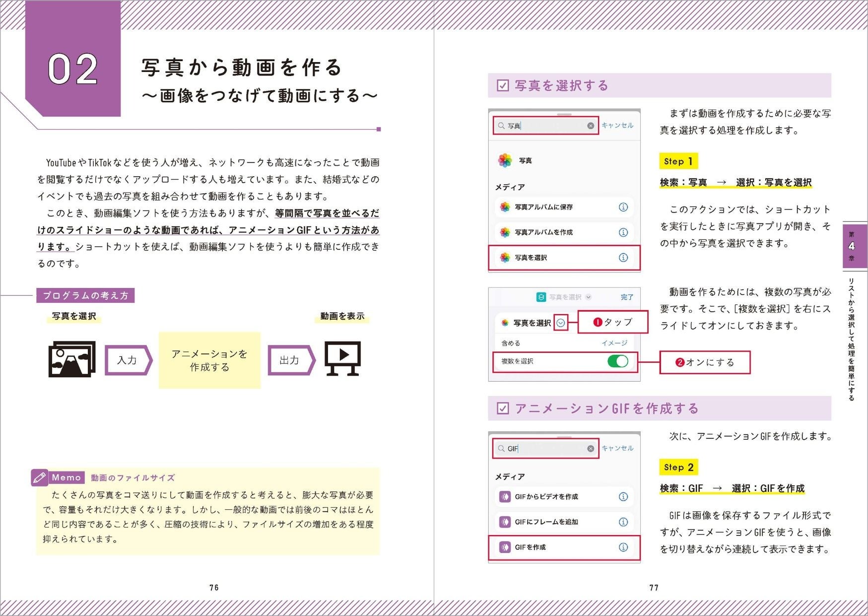Click the 含める label
Screen dimensions: 868x616
[511, 343]
